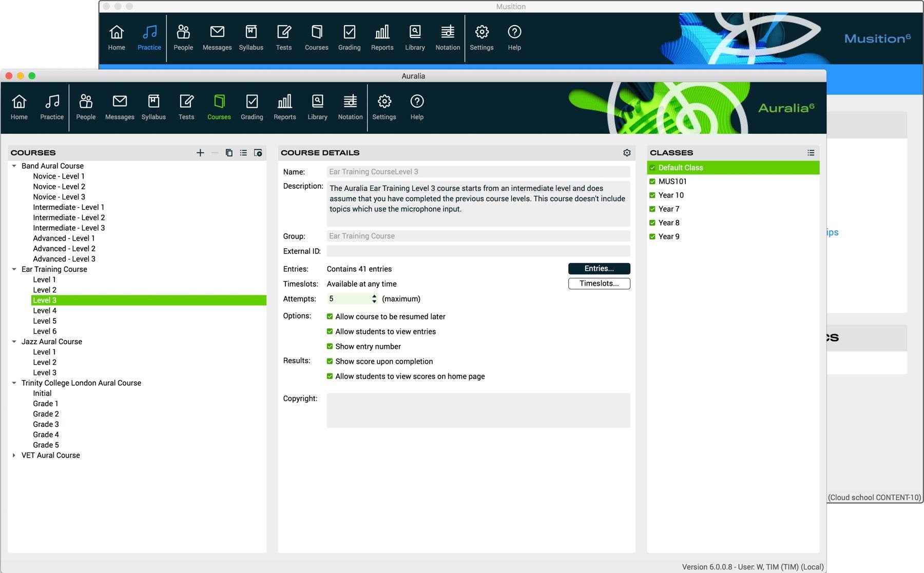Uncheck the Year 10 class checkbox

tap(652, 195)
